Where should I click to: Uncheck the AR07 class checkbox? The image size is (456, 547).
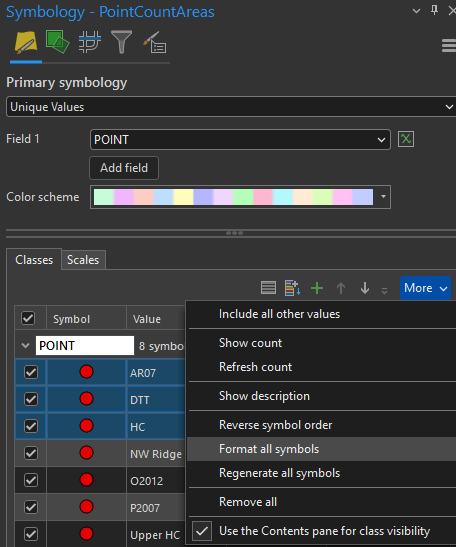31,372
